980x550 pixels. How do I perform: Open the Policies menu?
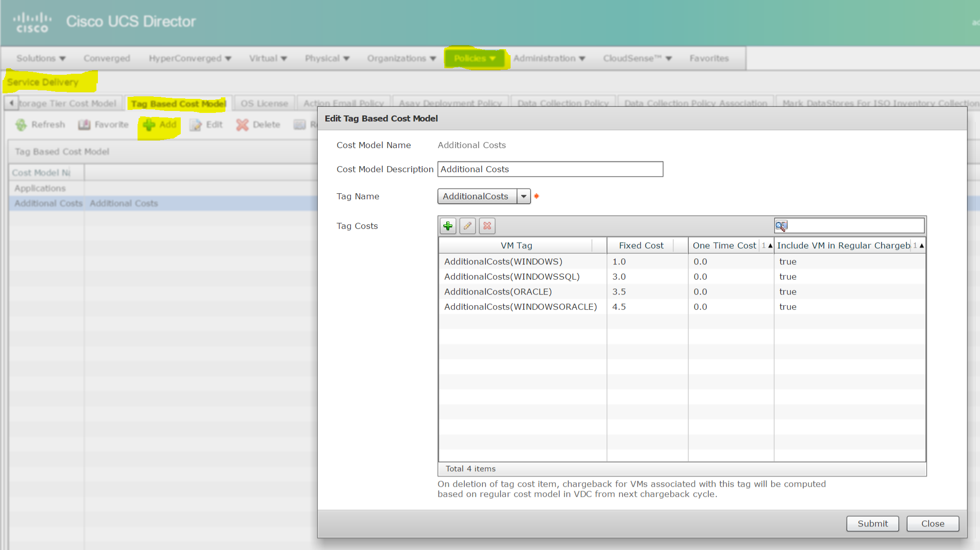click(475, 58)
